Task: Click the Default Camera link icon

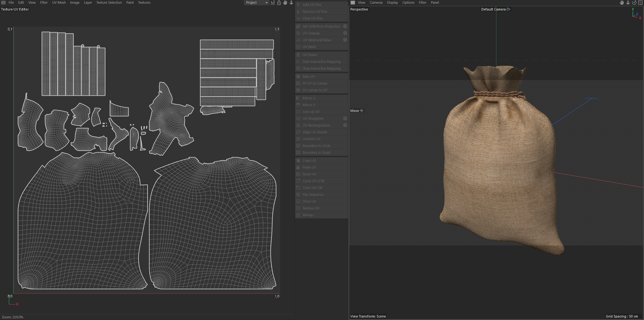Action: click(508, 9)
